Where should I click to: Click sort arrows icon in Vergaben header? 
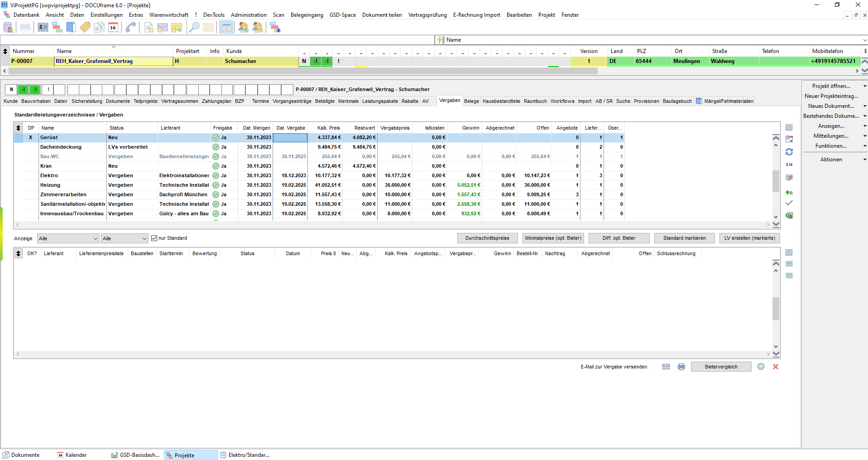tap(18, 128)
